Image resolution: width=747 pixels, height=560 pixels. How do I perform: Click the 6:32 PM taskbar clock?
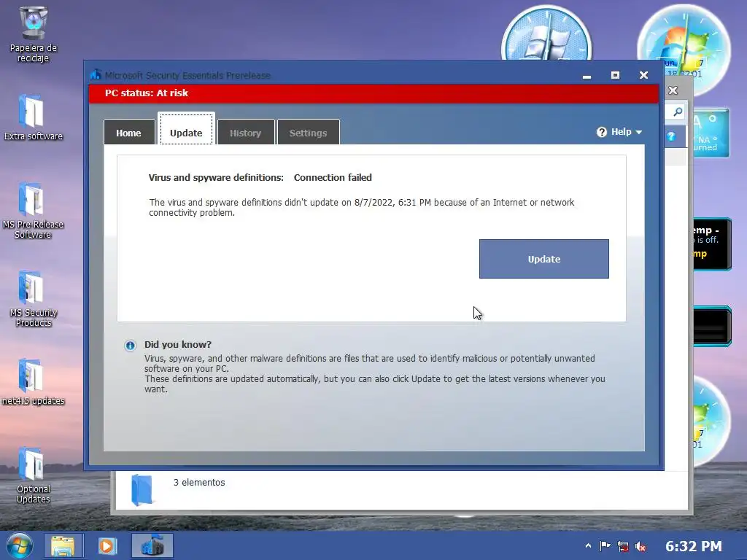694,546
